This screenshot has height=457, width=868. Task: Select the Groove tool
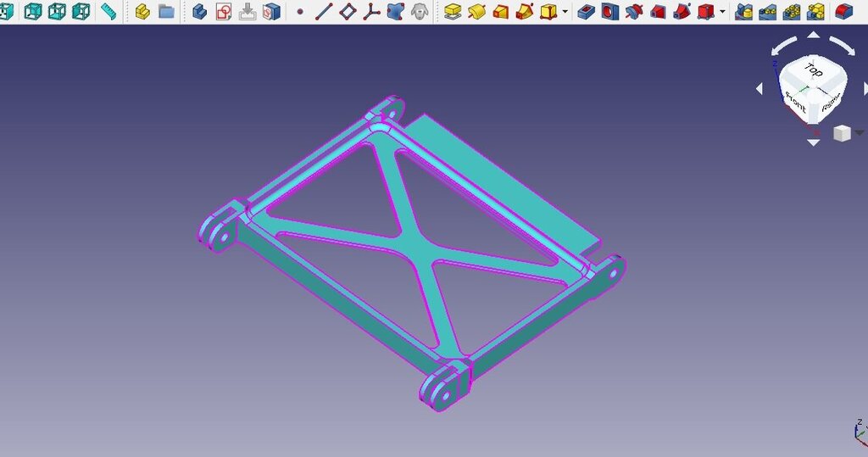point(633,11)
